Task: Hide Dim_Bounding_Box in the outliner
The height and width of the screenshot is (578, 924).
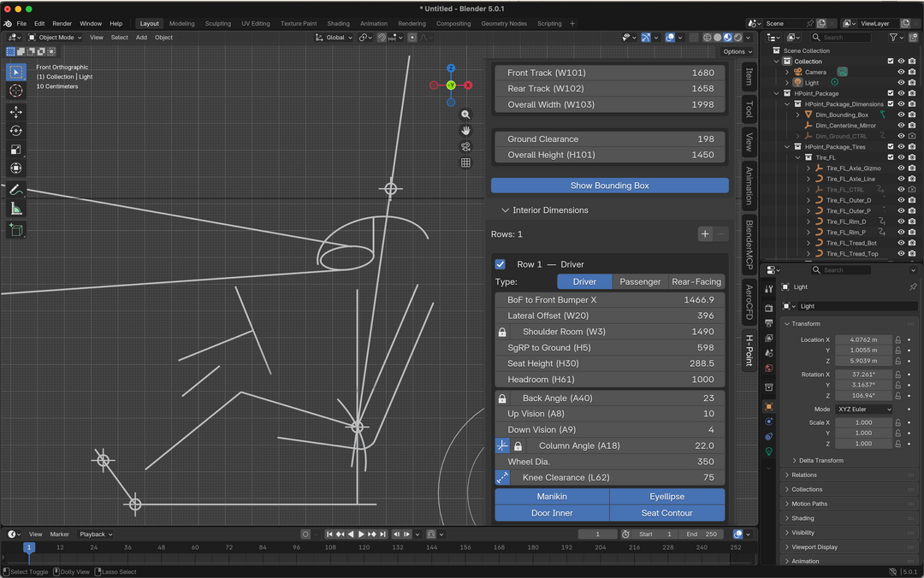Action: pos(901,115)
